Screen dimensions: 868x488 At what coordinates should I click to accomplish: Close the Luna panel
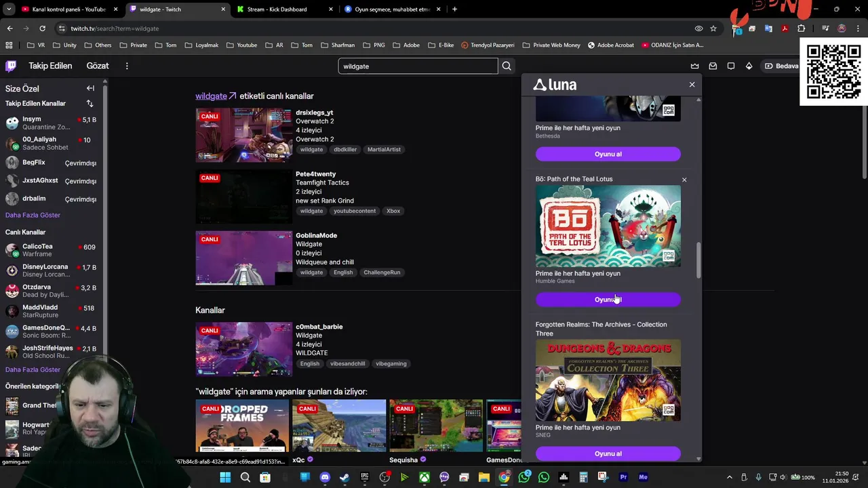click(x=692, y=85)
